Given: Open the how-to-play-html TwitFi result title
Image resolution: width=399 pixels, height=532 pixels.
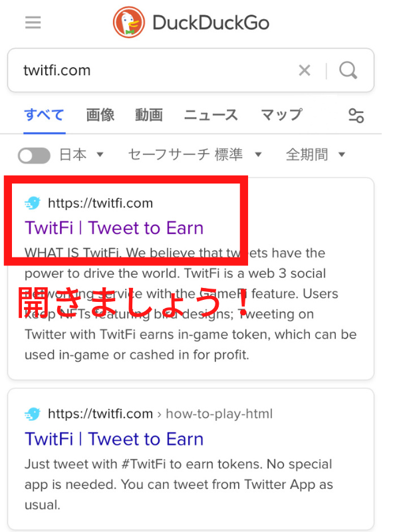Looking at the screenshot, I should click(114, 439).
